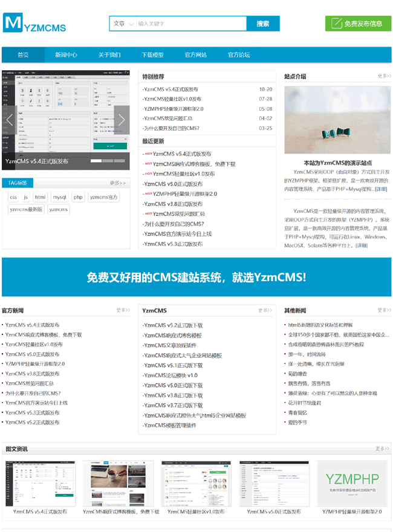Click the html tag

(x=40, y=197)
